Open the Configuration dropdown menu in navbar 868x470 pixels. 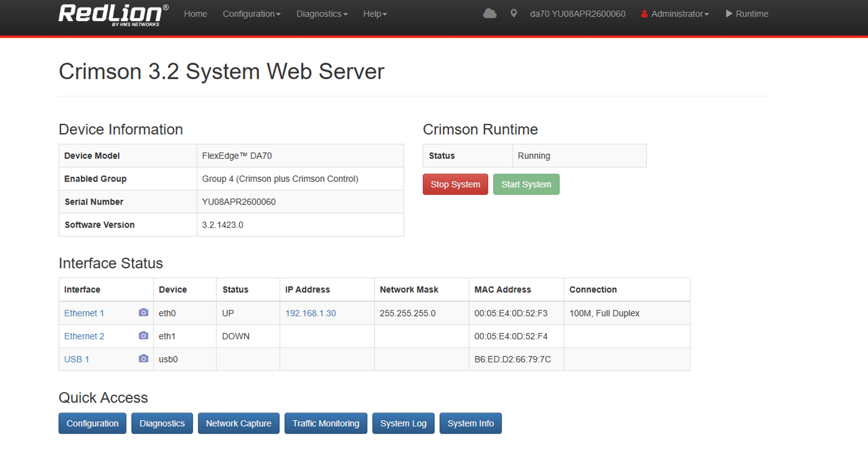(251, 14)
